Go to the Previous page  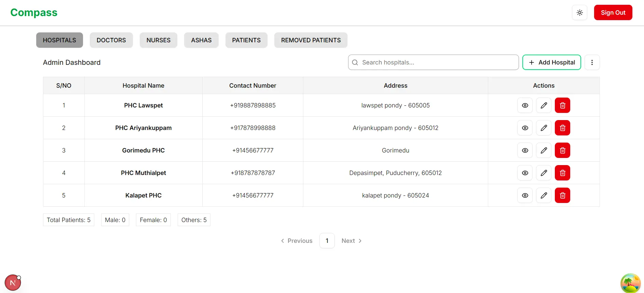point(297,241)
